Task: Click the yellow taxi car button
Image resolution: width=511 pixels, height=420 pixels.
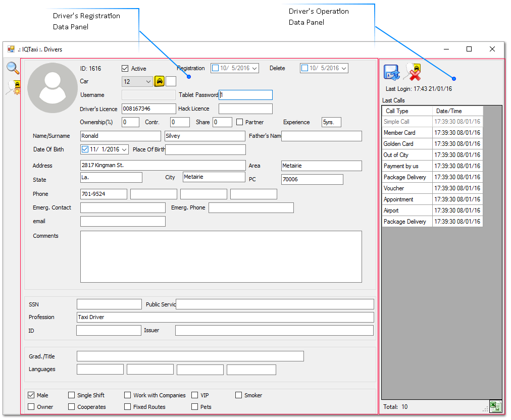Action: [x=159, y=81]
